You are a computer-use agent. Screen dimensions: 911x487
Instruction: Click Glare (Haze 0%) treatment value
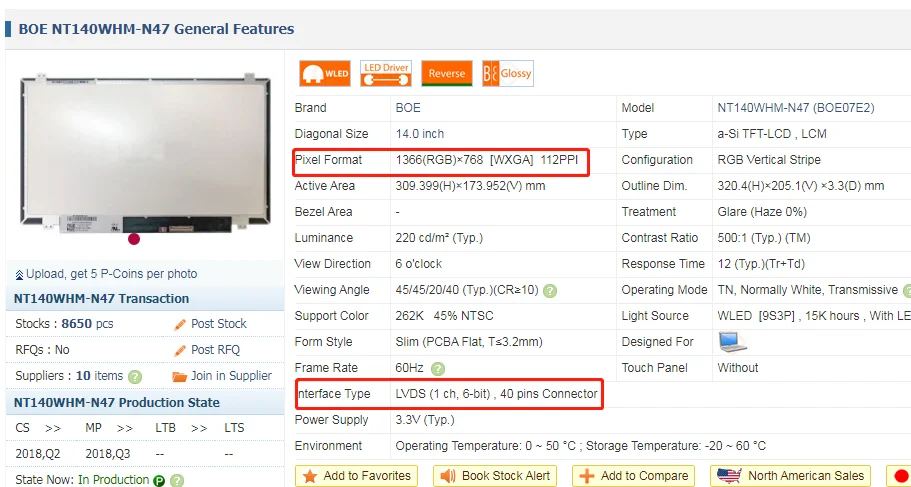pos(762,212)
